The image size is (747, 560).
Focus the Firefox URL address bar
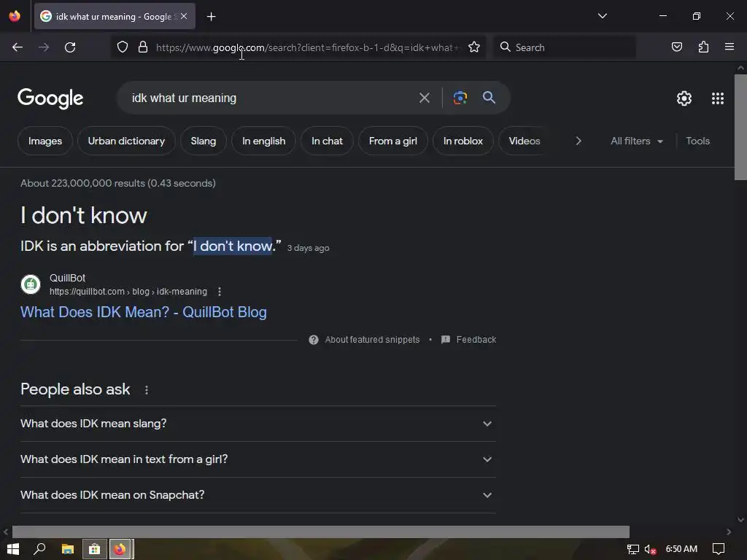click(x=307, y=47)
